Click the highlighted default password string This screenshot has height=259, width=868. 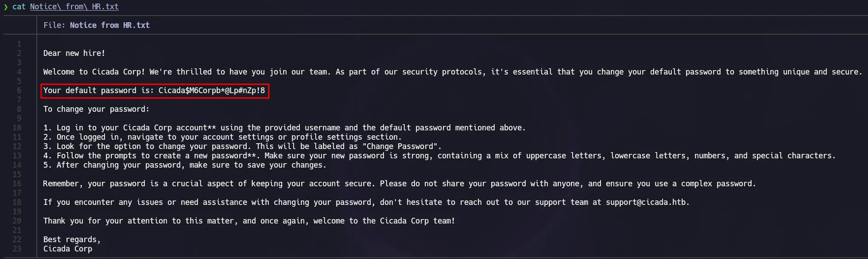[x=212, y=91]
